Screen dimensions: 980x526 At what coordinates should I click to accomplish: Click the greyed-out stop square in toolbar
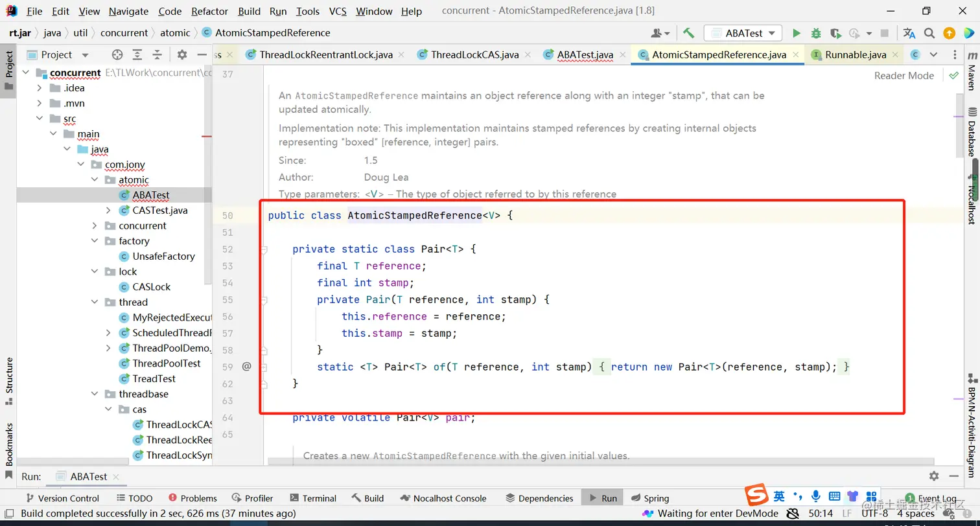(x=885, y=33)
